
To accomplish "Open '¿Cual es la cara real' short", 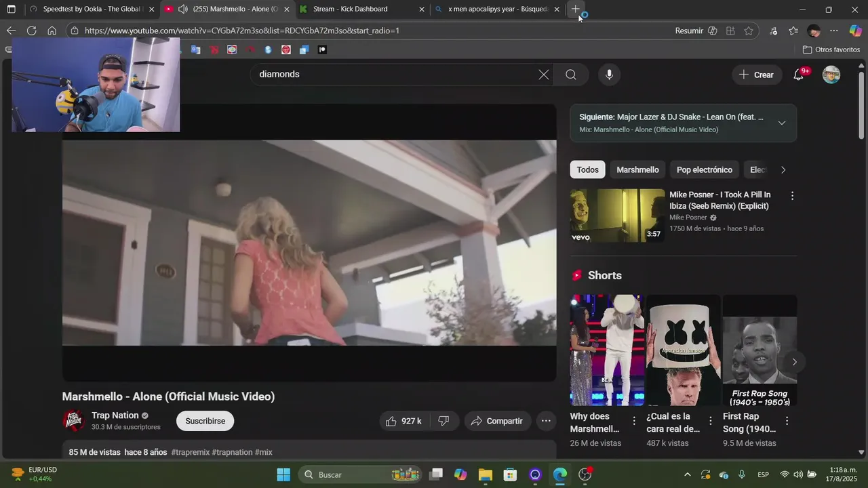I will tap(683, 350).
